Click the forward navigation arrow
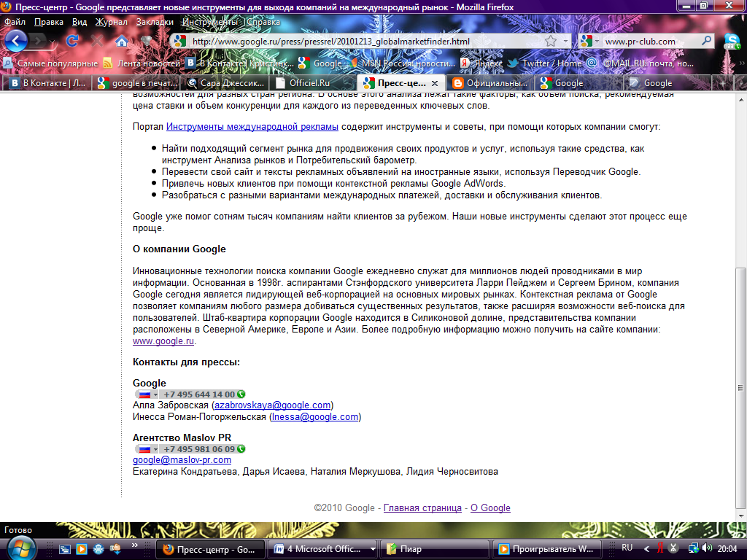 click(x=39, y=42)
